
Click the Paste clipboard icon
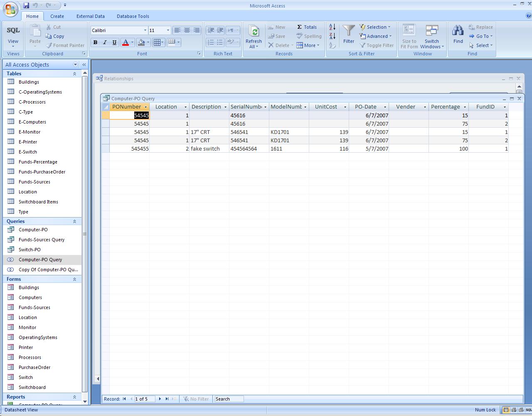35,31
